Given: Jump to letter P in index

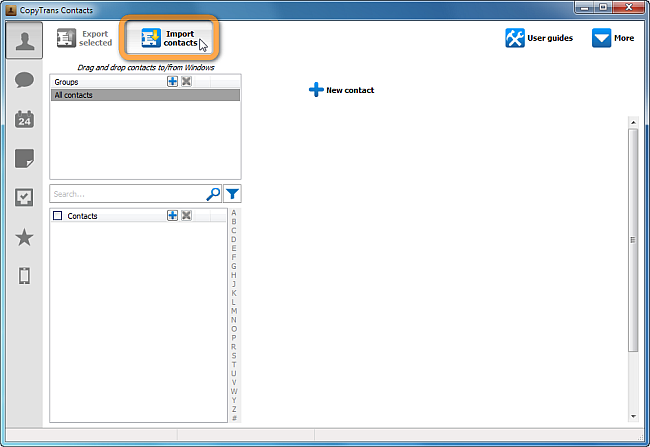Looking at the screenshot, I should coord(234,338).
